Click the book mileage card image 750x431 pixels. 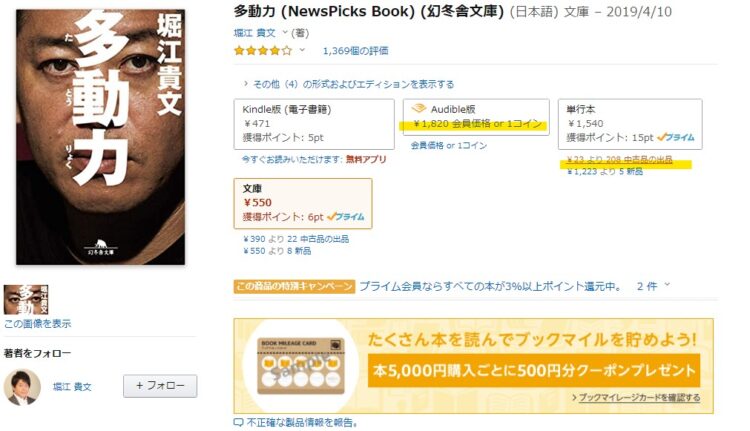pos(301,365)
